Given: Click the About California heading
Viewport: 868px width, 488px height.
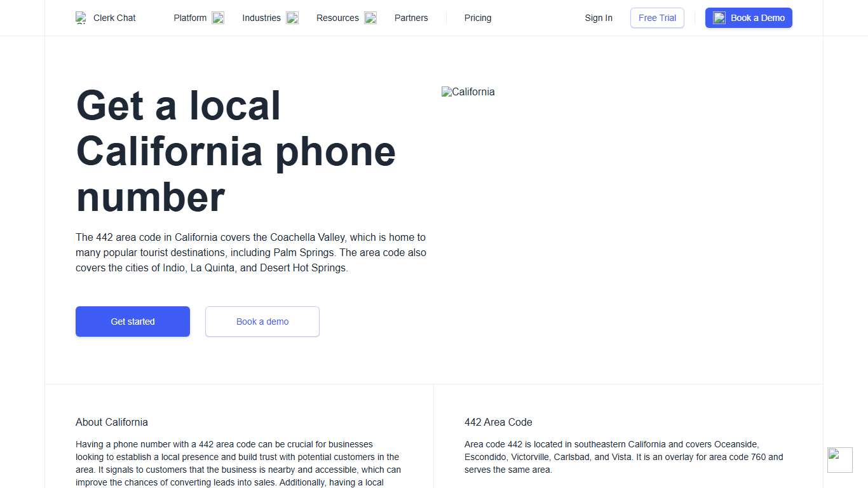Looking at the screenshot, I should [x=112, y=422].
